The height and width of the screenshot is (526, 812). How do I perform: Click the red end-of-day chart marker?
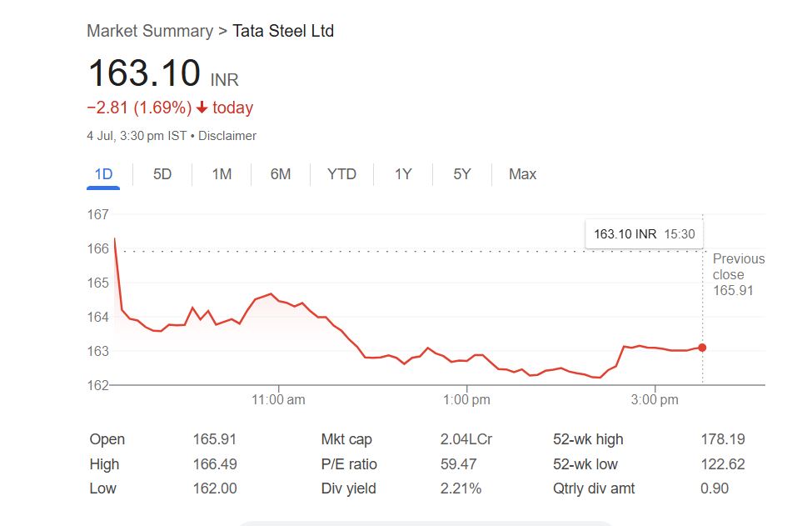point(702,348)
